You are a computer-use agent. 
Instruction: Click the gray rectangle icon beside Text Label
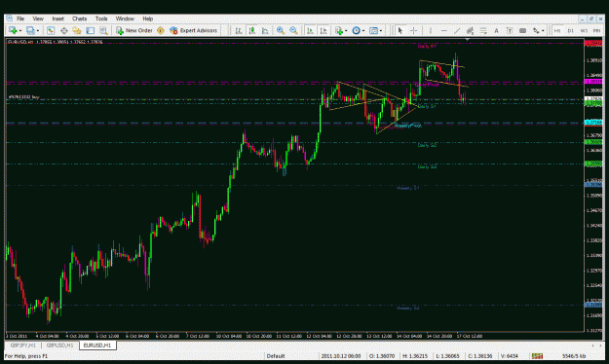[x=523, y=30]
